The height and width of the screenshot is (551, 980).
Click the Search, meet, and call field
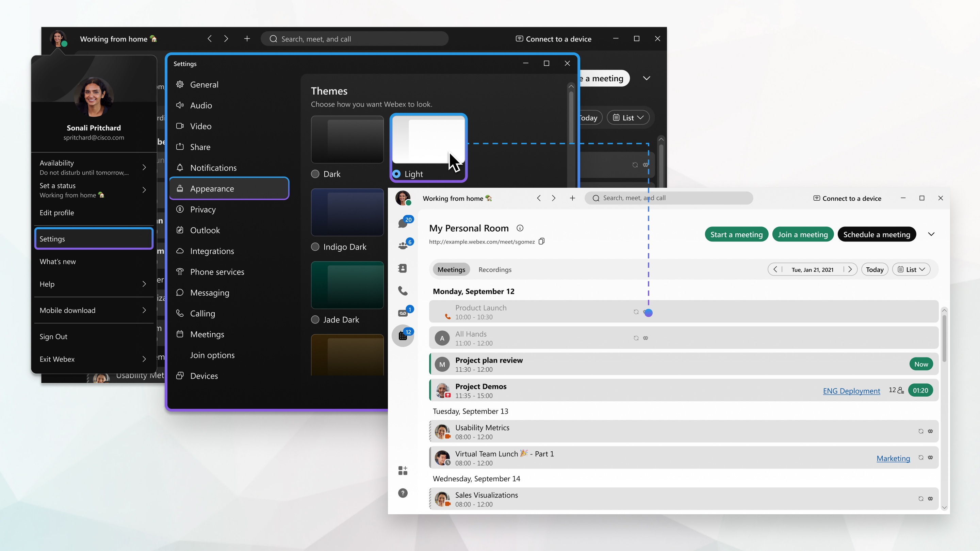tap(669, 198)
